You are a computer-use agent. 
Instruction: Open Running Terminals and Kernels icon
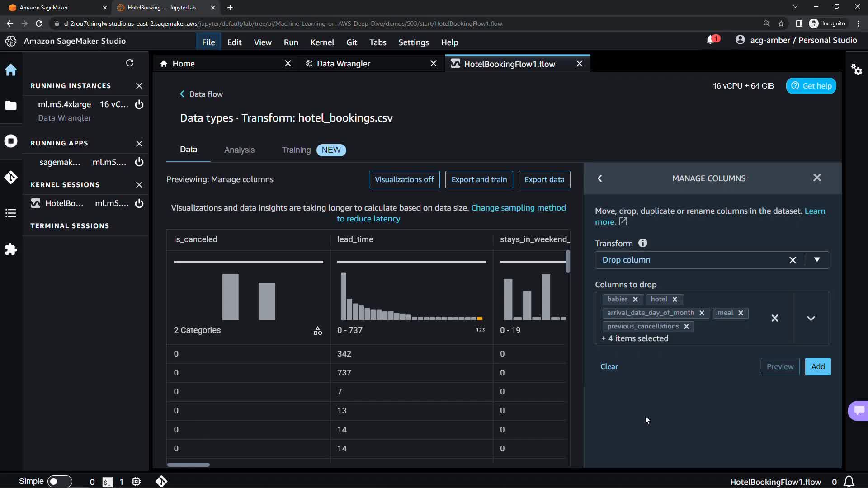tap(11, 141)
